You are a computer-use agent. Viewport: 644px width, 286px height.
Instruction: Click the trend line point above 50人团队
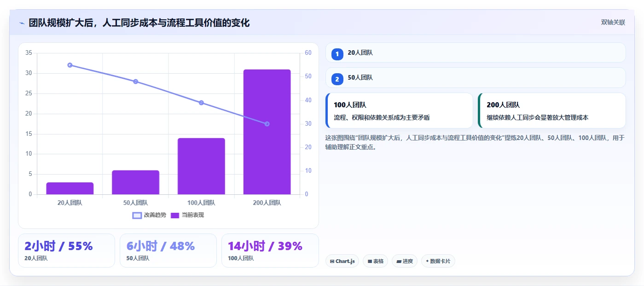click(x=136, y=82)
